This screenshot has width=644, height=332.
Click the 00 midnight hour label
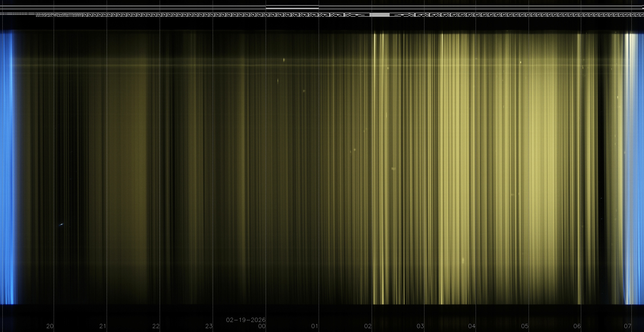(262, 326)
